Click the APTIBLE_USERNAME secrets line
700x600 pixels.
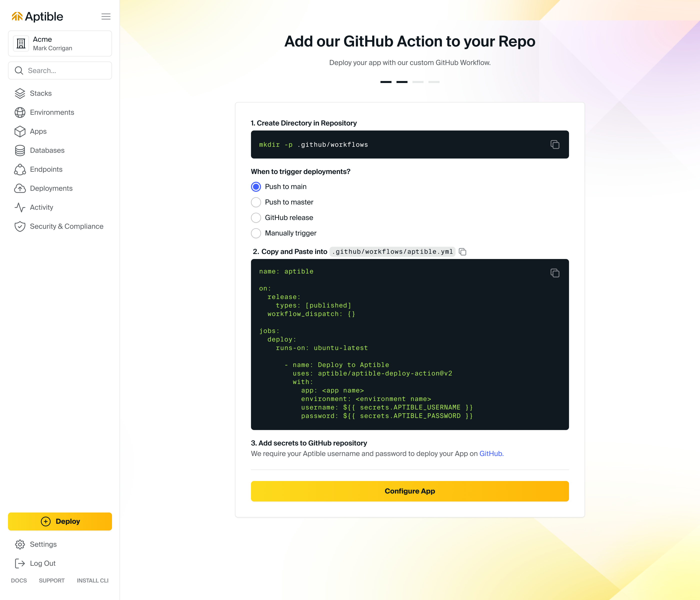(387, 407)
